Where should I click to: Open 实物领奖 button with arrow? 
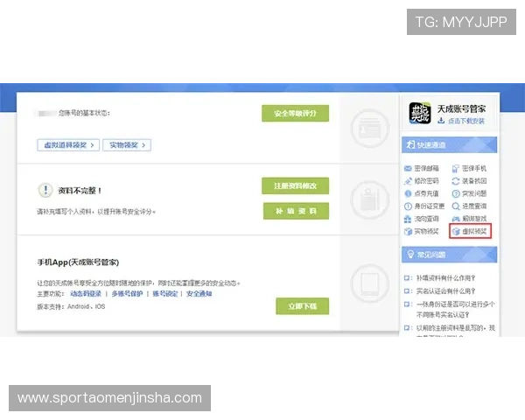pyautogui.click(x=127, y=145)
